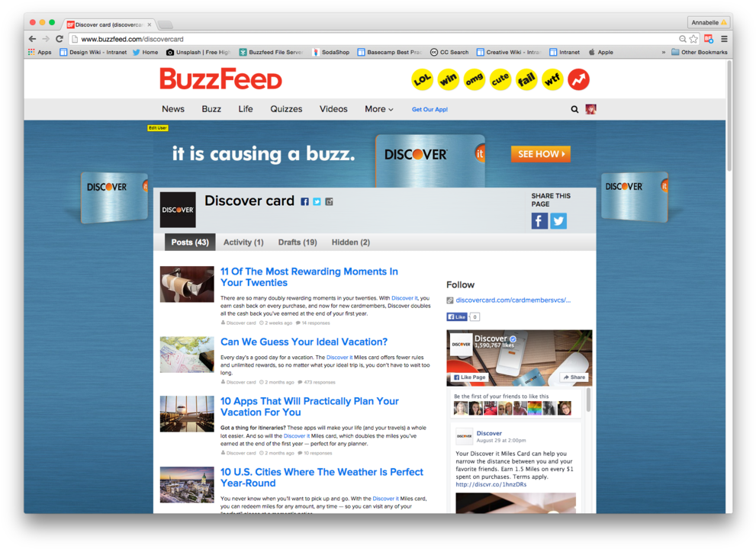The image size is (756, 549).
Task: Select Quizzes in the navigation bar
Action: (286, 109)
